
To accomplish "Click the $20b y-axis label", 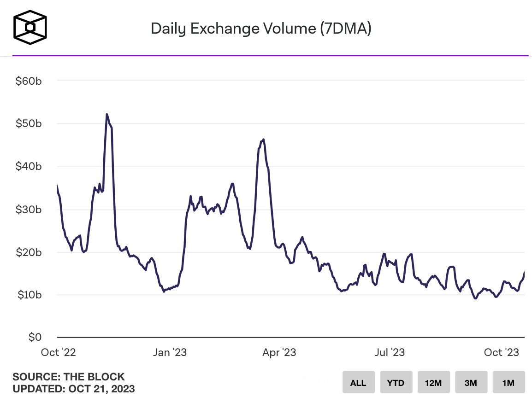I will point(30,252).
